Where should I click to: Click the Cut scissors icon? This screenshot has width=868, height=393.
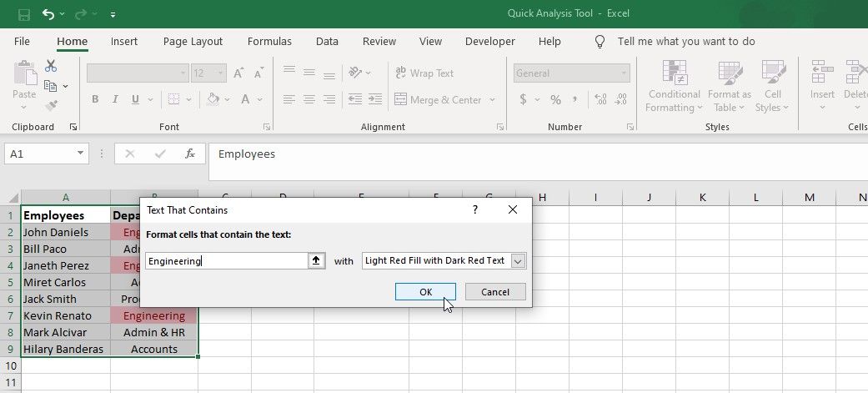(x=51, y=66)
